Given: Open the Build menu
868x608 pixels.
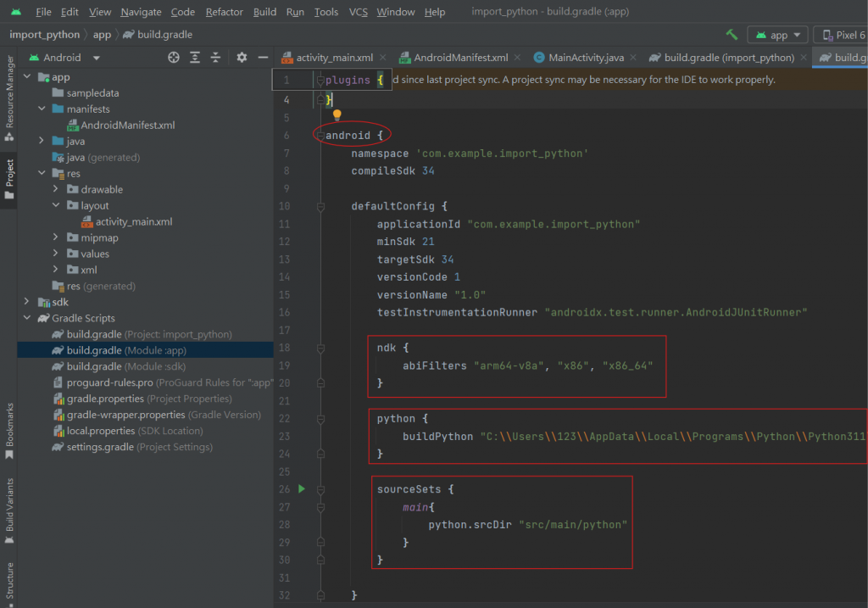Looking at the screenshot, I should point(264,12).
